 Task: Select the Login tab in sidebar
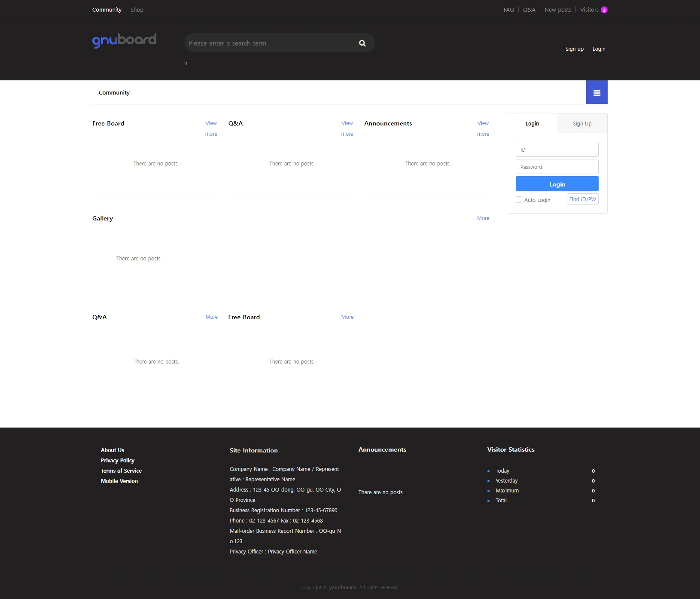click(x=532, y=124)
